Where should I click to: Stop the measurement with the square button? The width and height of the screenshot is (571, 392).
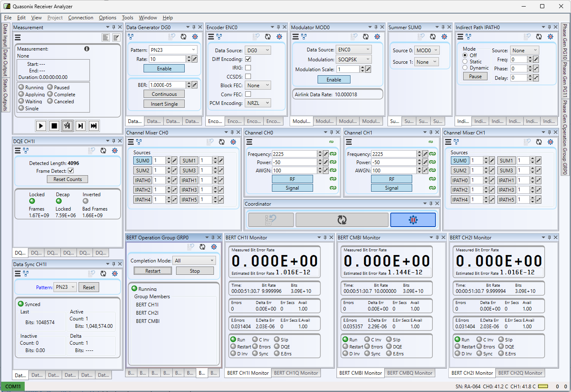pos(54,126)
